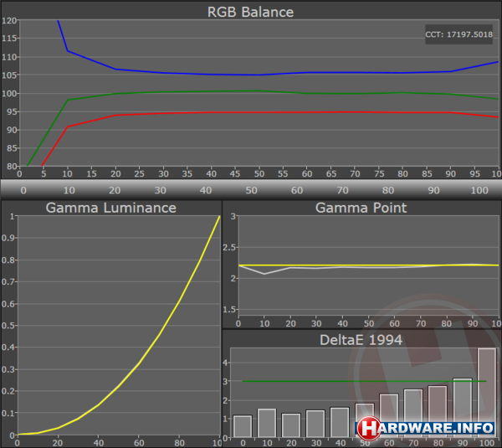Choose the 20 segment on the grayscale strip

click(x=114, y=190)
